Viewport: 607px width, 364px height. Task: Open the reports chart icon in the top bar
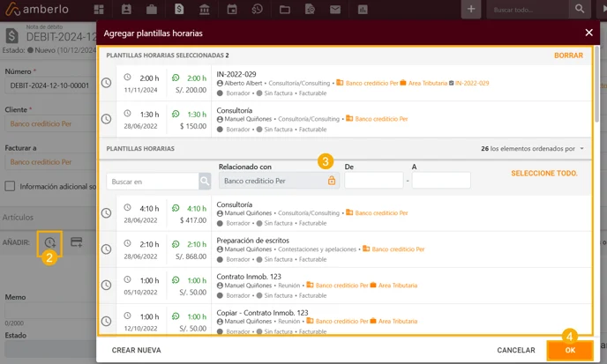point(363,10)
